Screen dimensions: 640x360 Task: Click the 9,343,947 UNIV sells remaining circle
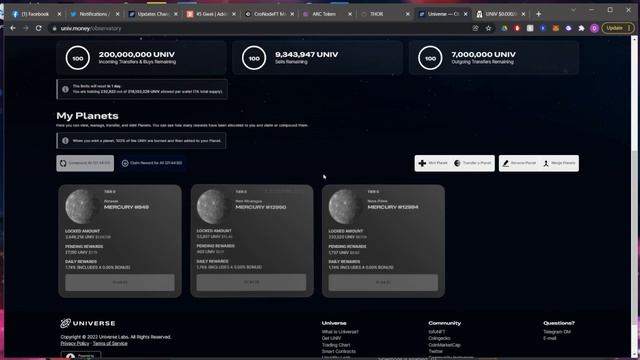tap(254, 58)
